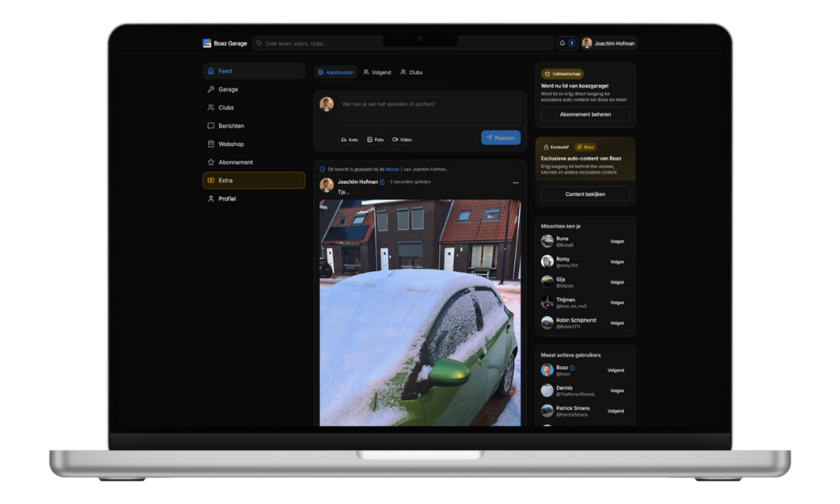Open the Mazda 2 link in the post
The height and width of the screenshot is (504, 840).
396,169
